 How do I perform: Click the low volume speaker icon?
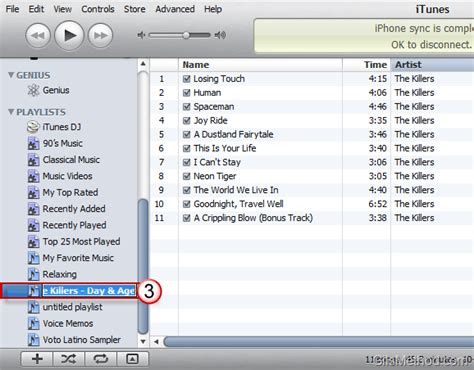click(141, 35)
